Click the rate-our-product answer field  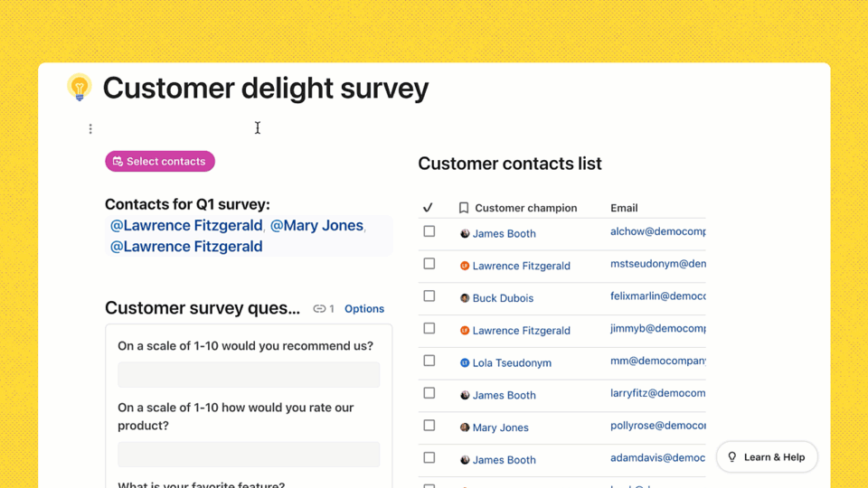pyautogui.click(x=249, y=455)
